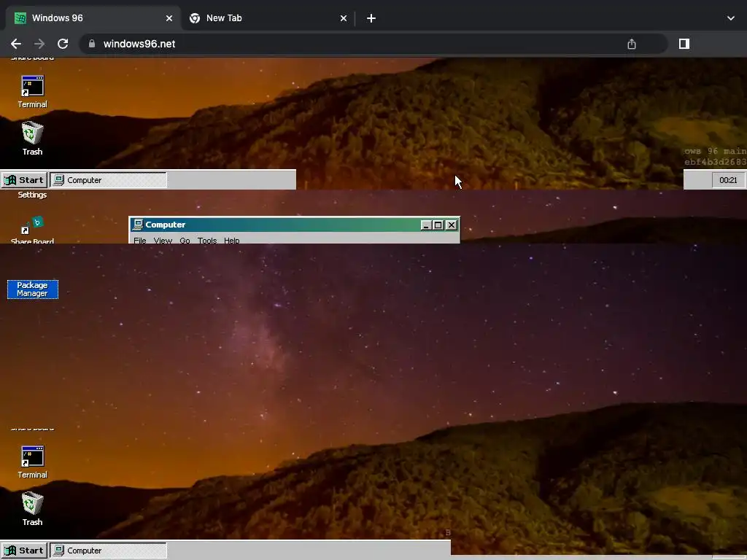
Task: Reload the windows96.net page
Action: (63, 44)
